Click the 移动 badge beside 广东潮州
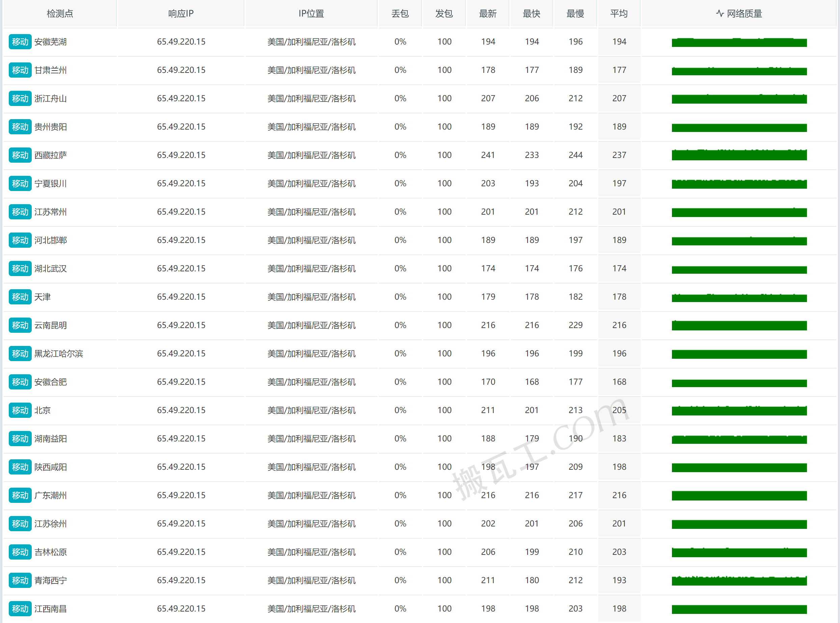Image resolution: width=840 pixels, height=623 pixels. click(20, 495)
